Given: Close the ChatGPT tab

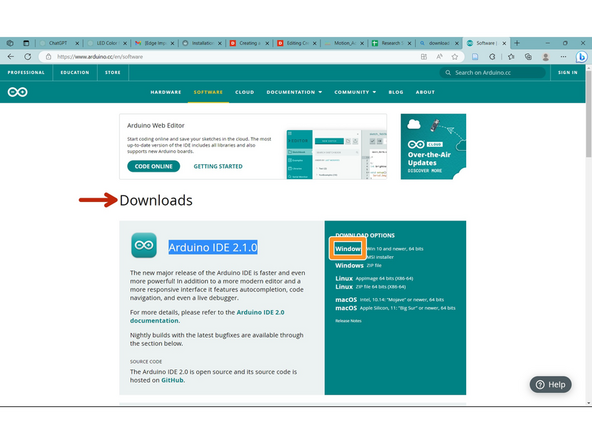Looking at the screenshot, I should click(x=77, y=43).
